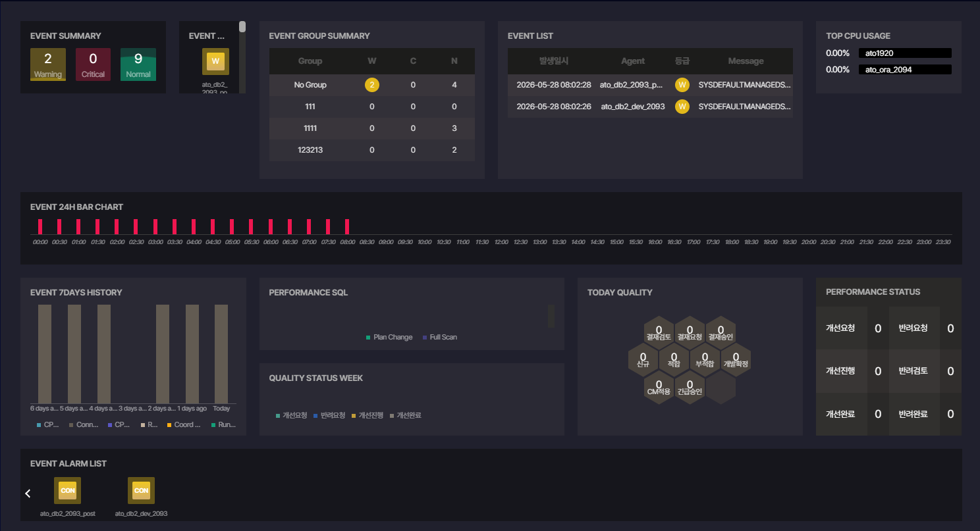Toggle 반려요청 legend in Quality Status Week

(x=329, y=415)
